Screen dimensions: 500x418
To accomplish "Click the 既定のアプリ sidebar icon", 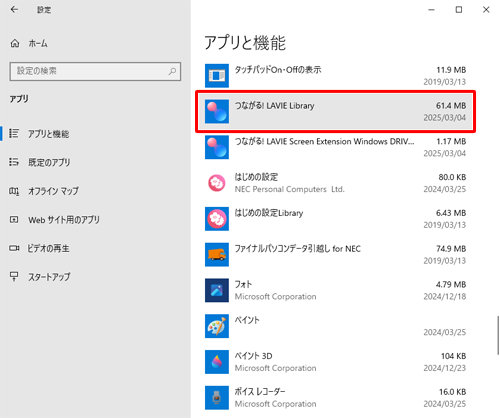I will click(14, 162).
